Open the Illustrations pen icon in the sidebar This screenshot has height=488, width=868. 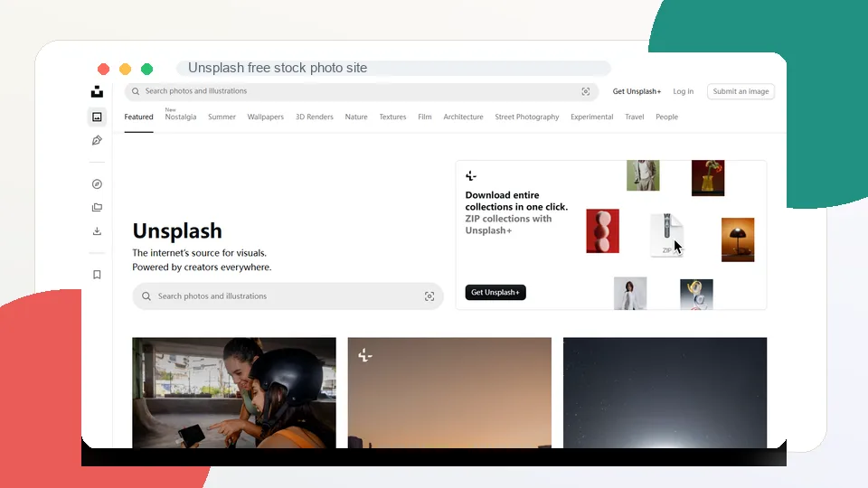(97, 141)
